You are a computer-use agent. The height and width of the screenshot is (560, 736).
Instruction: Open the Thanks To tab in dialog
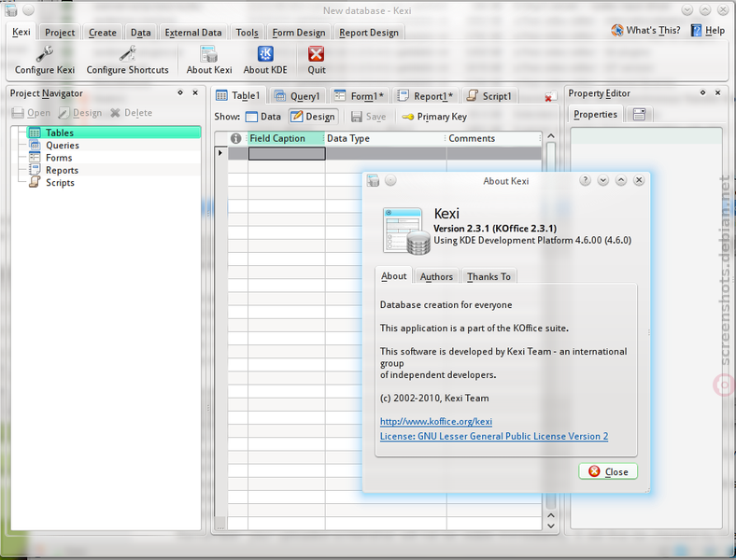coord(488,276)
